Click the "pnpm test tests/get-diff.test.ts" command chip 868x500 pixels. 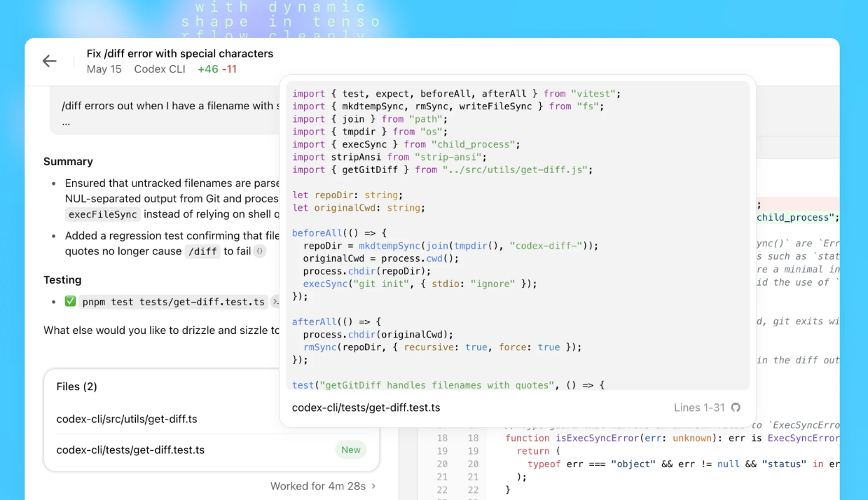pos(174,302)
